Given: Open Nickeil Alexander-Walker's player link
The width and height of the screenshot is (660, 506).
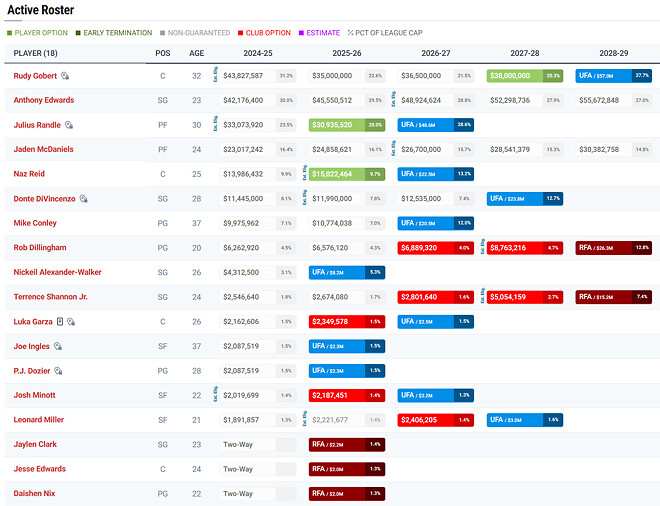Looking at the screenshot, I should pyautogui.click(x=57, y=272).
